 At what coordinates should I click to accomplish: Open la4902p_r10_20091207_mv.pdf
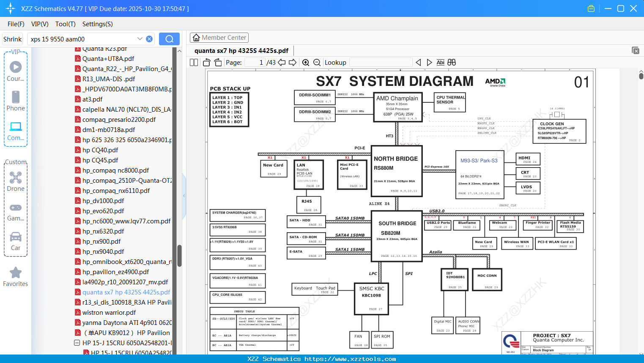(125, 282)
